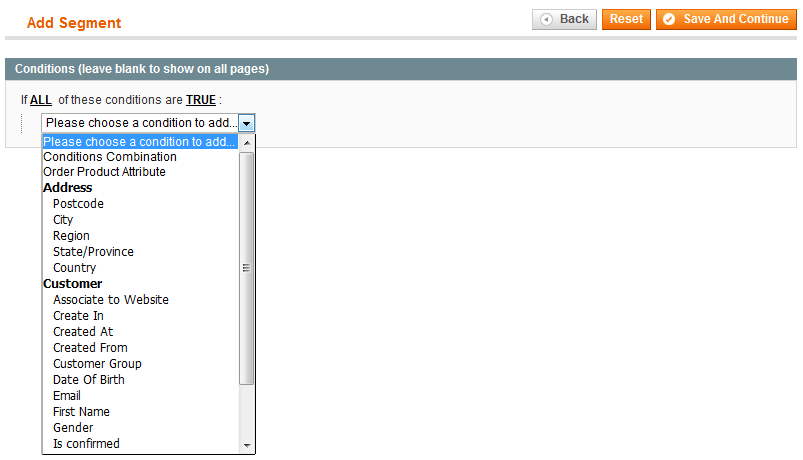Image resolution: width=803 pixels, height=460 pixels.
Task: Click Save And Continue button
Action: click(x=726, y=19)
